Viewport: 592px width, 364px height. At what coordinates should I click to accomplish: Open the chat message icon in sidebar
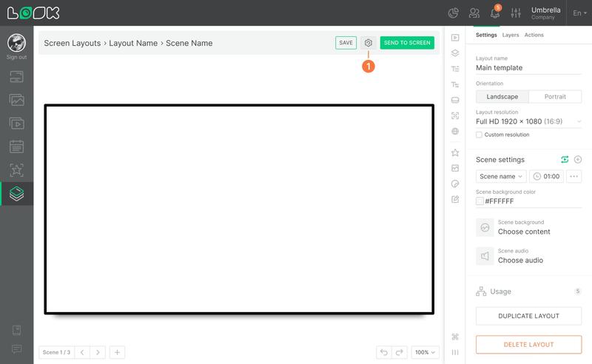click(16, 348)
